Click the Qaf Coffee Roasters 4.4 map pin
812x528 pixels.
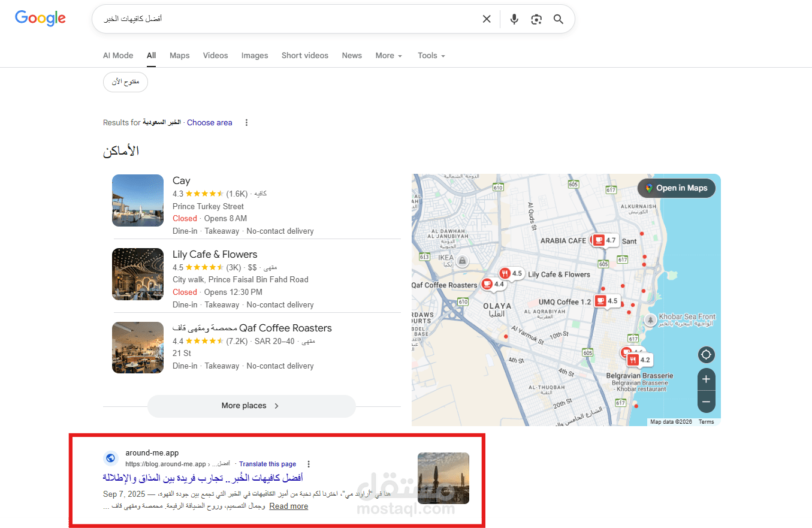pyautogui.click(x=493, y=284)
